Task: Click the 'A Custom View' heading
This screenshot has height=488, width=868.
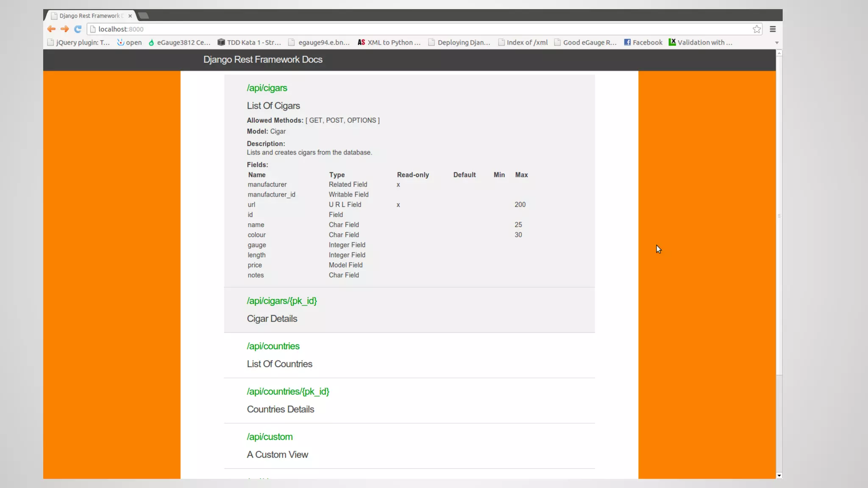Action: pyautogui.click(x=278, y=455)
